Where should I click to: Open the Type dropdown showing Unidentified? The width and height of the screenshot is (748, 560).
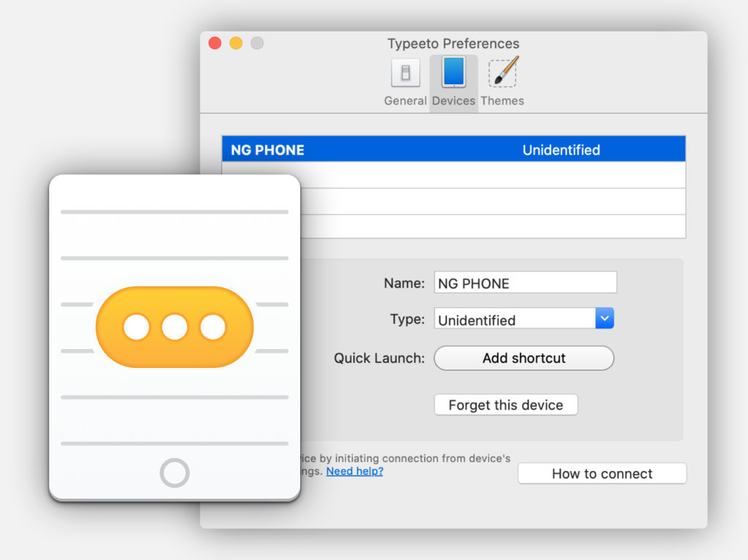[524, 318]
